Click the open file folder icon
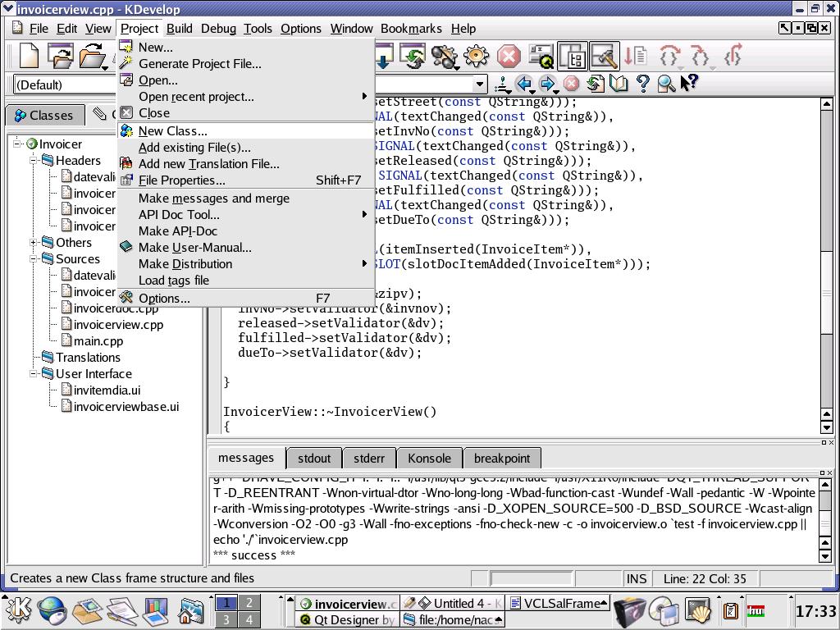Image resolution: width=840 pixels, height=630 pixels. tap(92, 56)
